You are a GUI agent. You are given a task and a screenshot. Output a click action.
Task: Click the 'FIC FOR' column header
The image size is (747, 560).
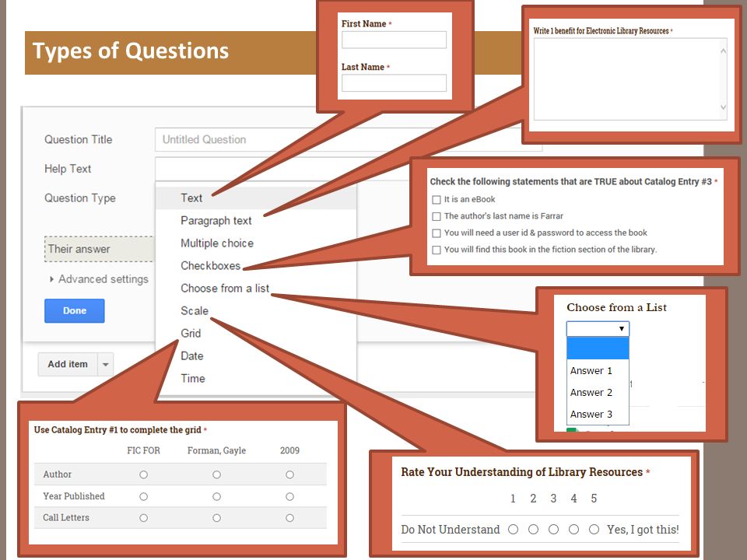pyautogui.click(x=143, y=450)
